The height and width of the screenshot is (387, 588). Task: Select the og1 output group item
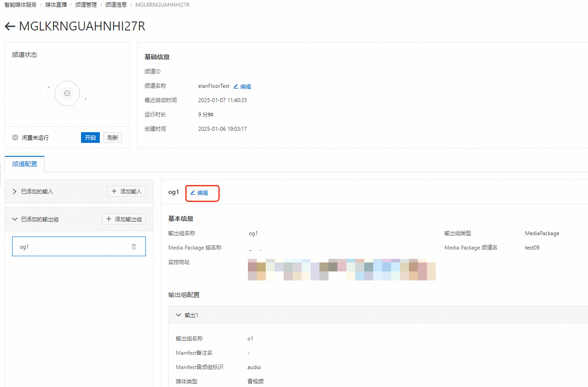(79, 246)
